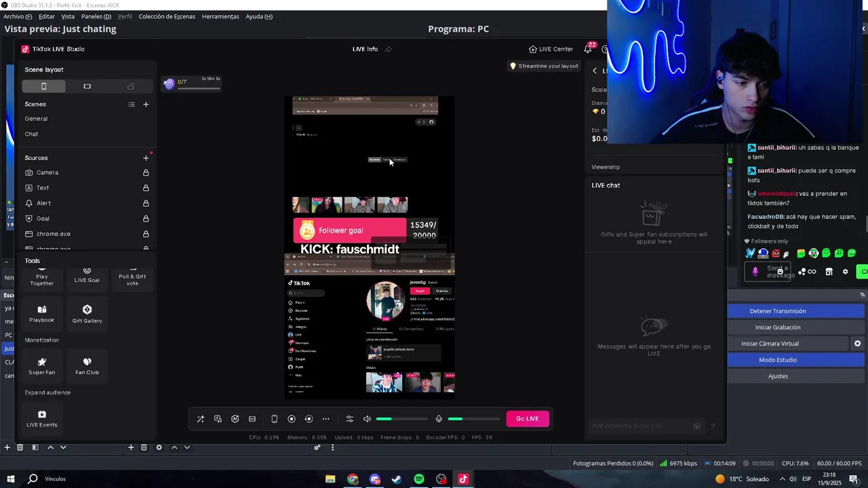Click the Kick chat settings gear
868x488 pixels.
coord(845,272)
